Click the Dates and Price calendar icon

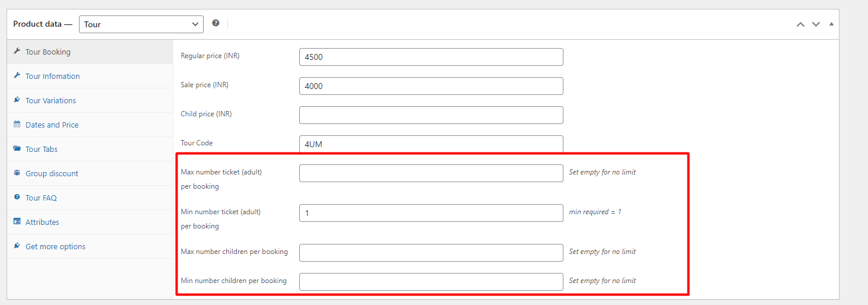[17, 124]
